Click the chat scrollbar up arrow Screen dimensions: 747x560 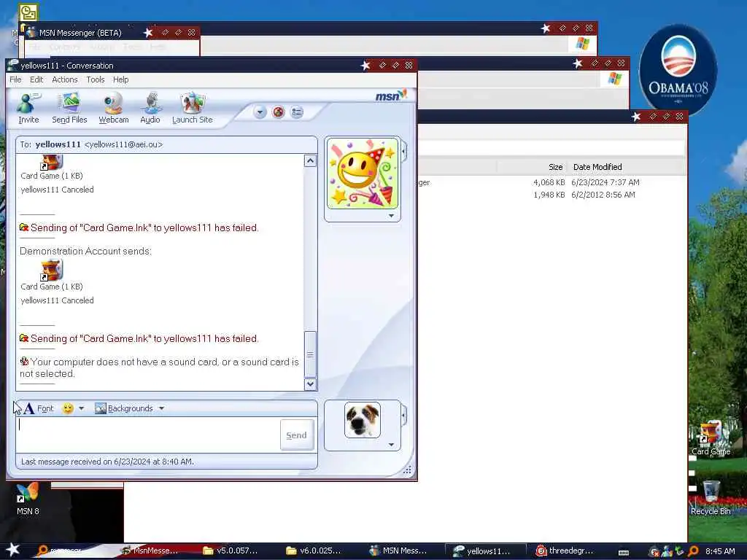click(310, 161)
